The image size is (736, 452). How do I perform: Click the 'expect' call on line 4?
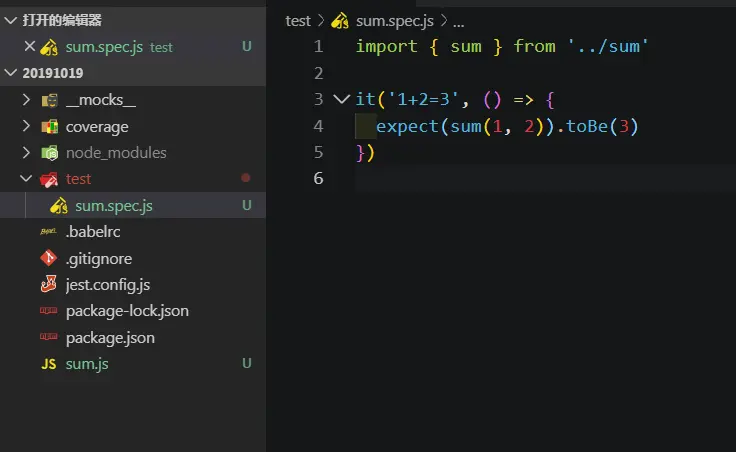point(407,126)
